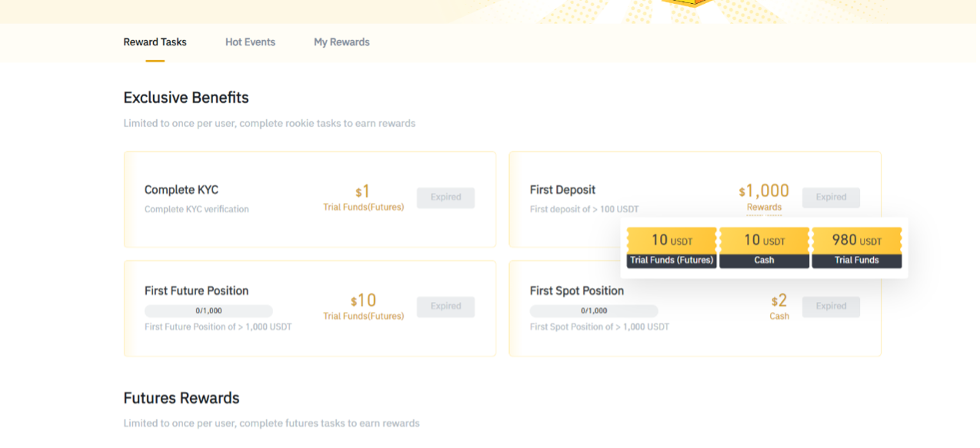Click 'complete futures tasks to earn rewards' subtitle
The width and height of the screenshot is (980, 448).
pos(330,423)
